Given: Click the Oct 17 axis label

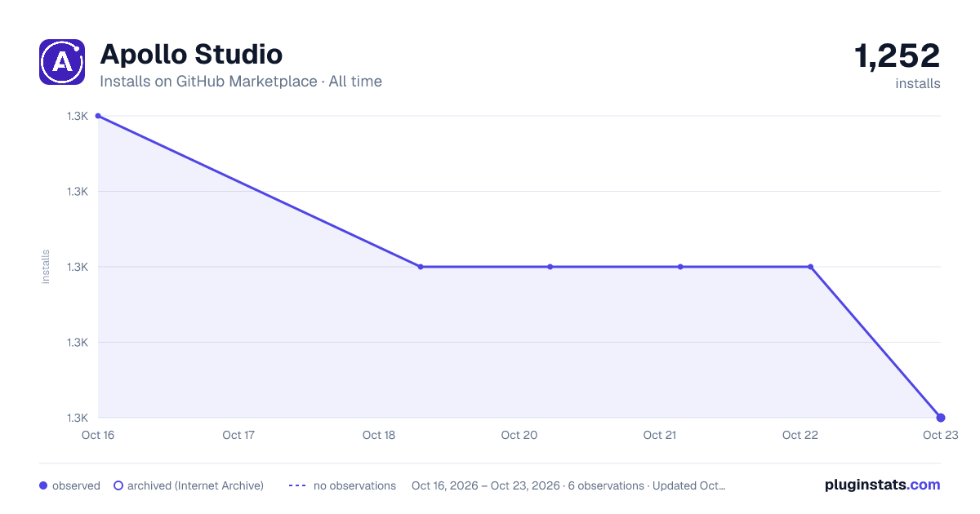Looking at the screenshot, I should (x=238, y=435).
